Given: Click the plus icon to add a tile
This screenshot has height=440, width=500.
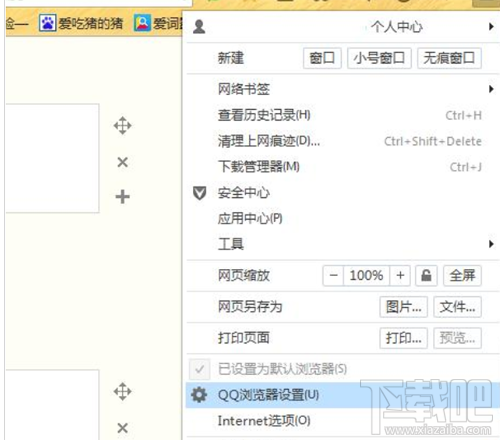Looking at the screenshot, I should 123,197.
